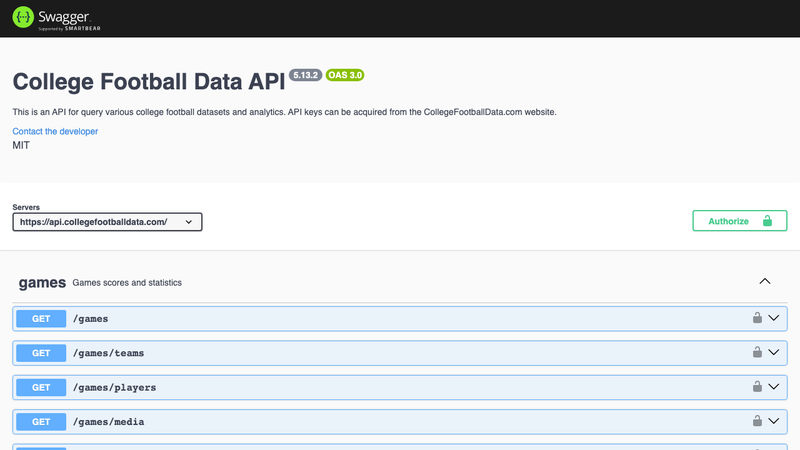Click the OAS 3.0 badge
This screenshot has height=450, width=800.
coord(345,75)
